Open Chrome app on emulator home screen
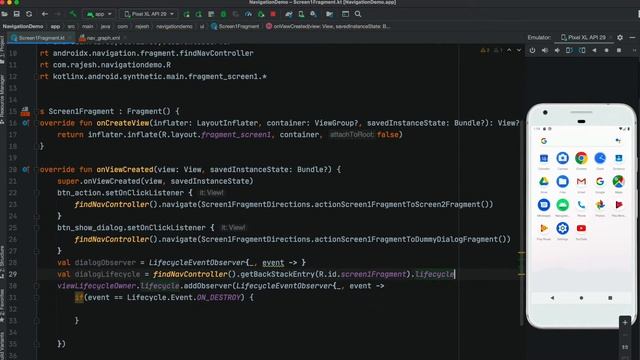The height and width of the screenshot is (360, 640). 581,158
